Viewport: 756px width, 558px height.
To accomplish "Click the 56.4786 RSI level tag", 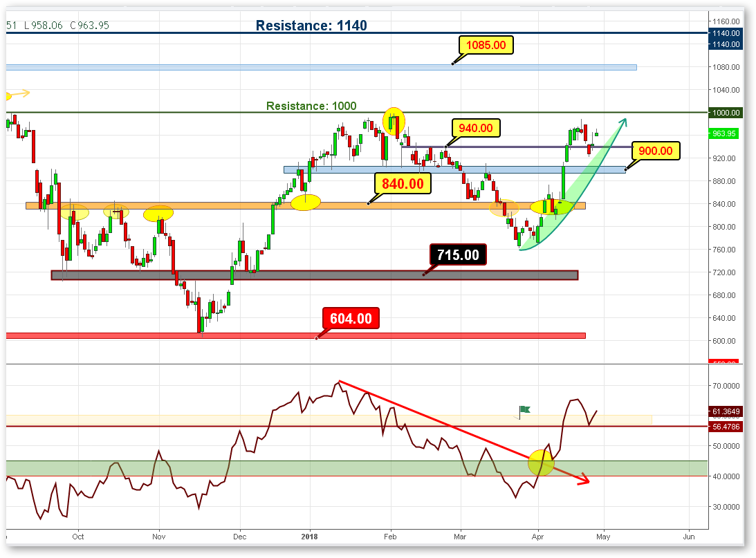I will pyautogui.click(x=726, y=427).
